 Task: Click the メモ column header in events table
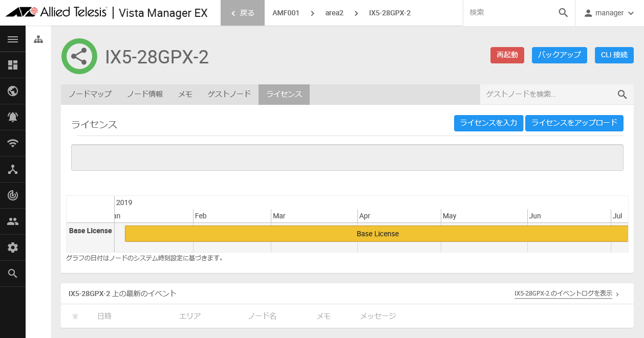coord(324,316)
